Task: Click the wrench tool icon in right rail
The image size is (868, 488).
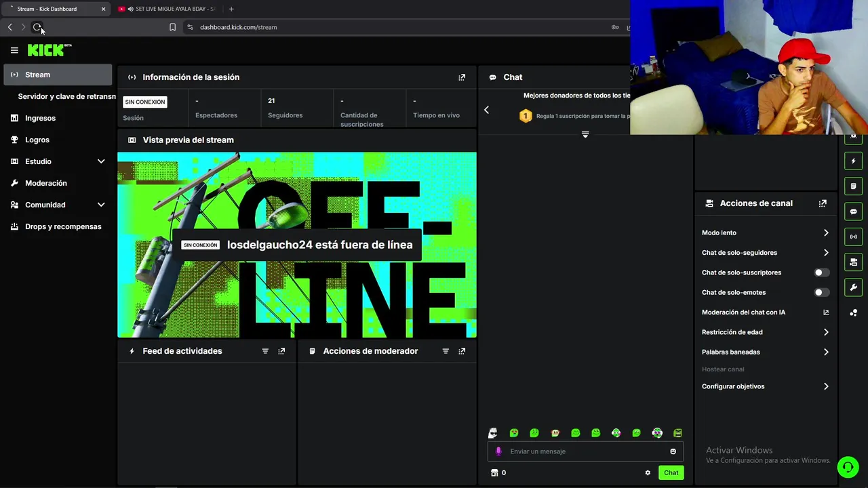Action: (x=854, y=287)
